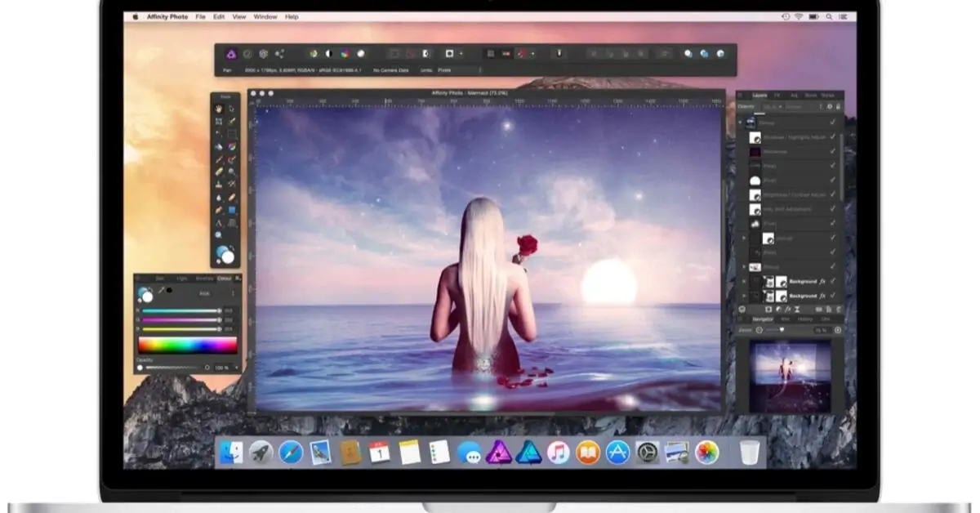Open the Layers panel gear settings icon
Viewport: 980px width, 513px height.
(x=830, y=106)
